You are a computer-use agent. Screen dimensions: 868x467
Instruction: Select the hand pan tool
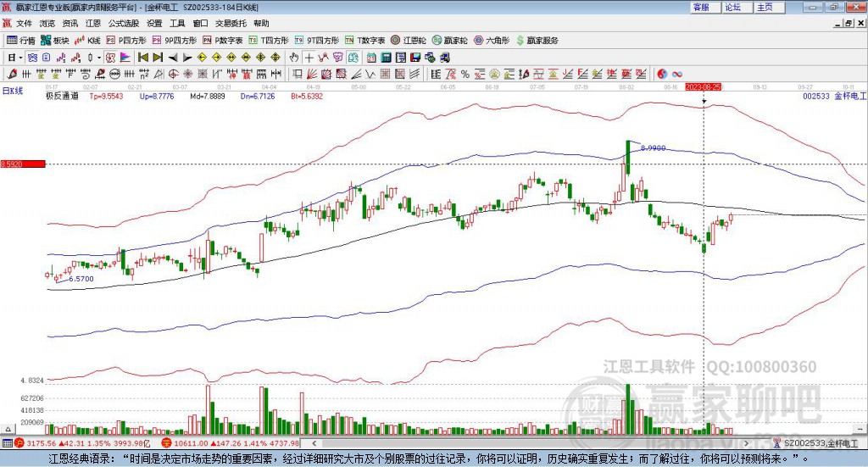[x=294, y=58]
